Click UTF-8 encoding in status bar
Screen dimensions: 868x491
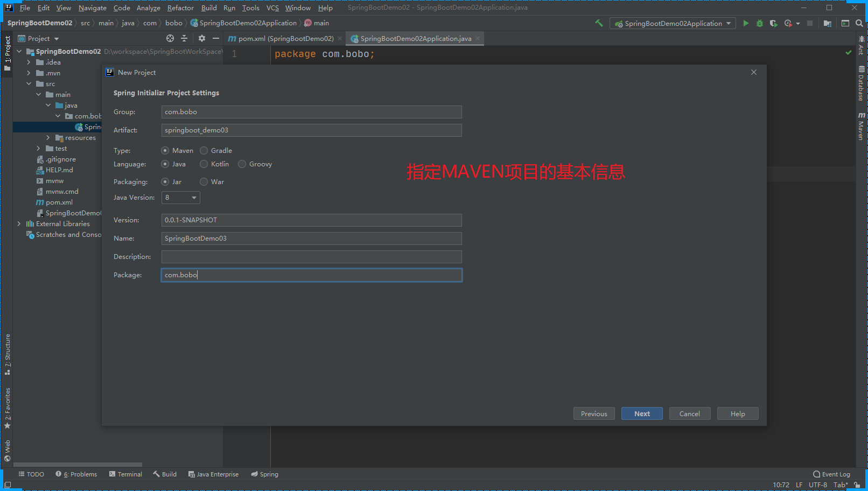(817, 485)
